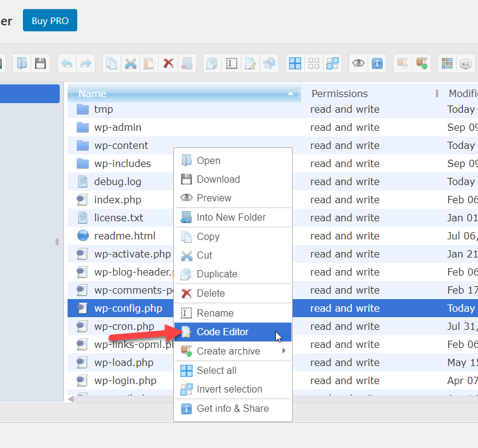Click the Open toolbar icon
Viewport: 478px width, 448px height.
[22, 63]
